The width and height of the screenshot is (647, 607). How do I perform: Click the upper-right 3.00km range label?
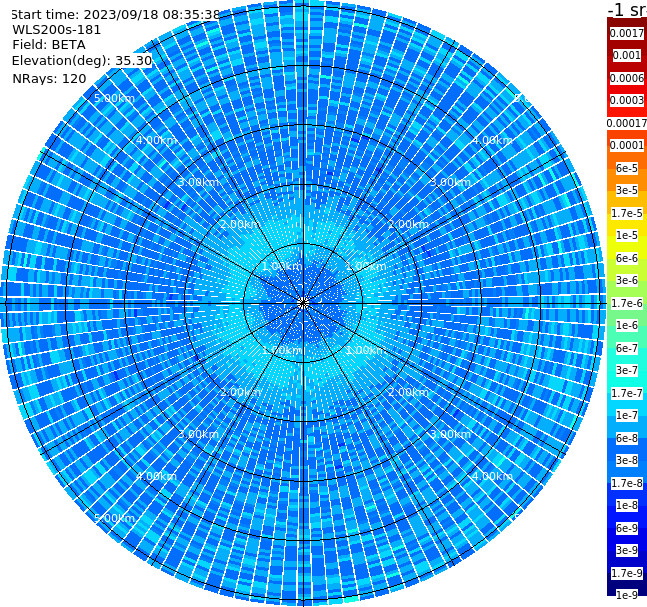(450, 182)
